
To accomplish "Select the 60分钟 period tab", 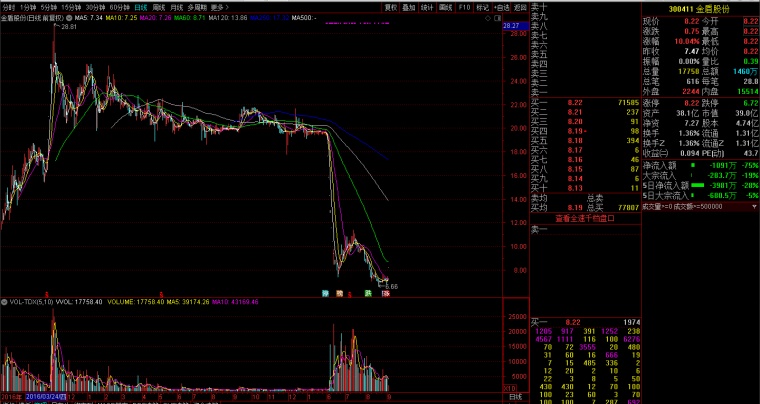I will [119, 7].
